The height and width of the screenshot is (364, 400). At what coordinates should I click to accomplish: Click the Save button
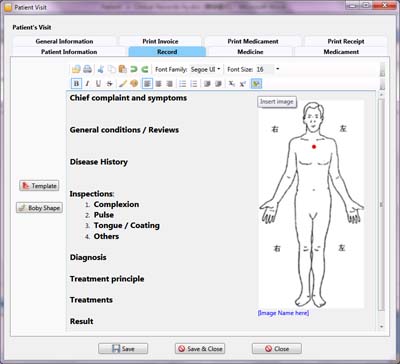(x=123, y=349)
